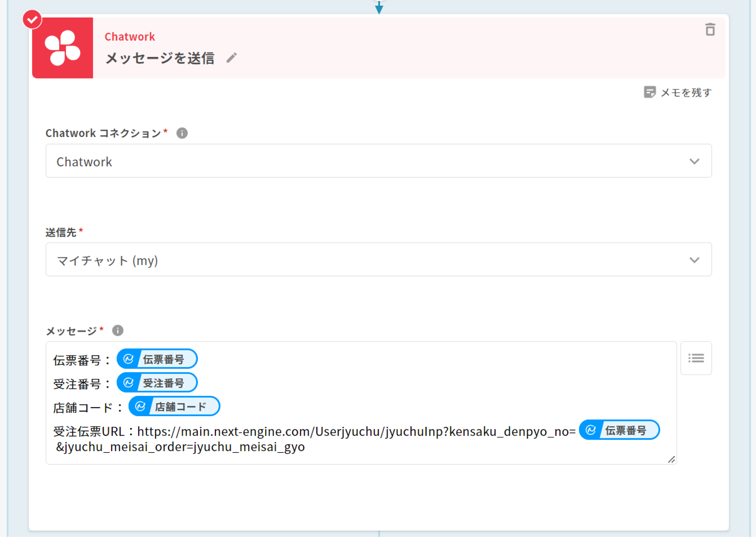
Task: Click the 受注番号 variable chip
Action: 157,383
